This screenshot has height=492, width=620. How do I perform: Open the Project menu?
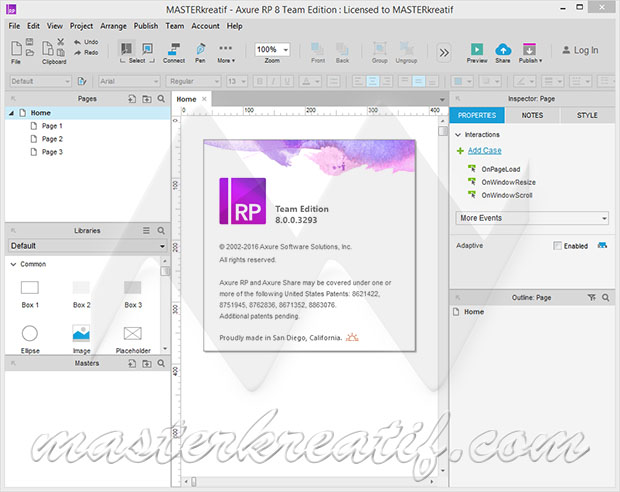(81, 26)
